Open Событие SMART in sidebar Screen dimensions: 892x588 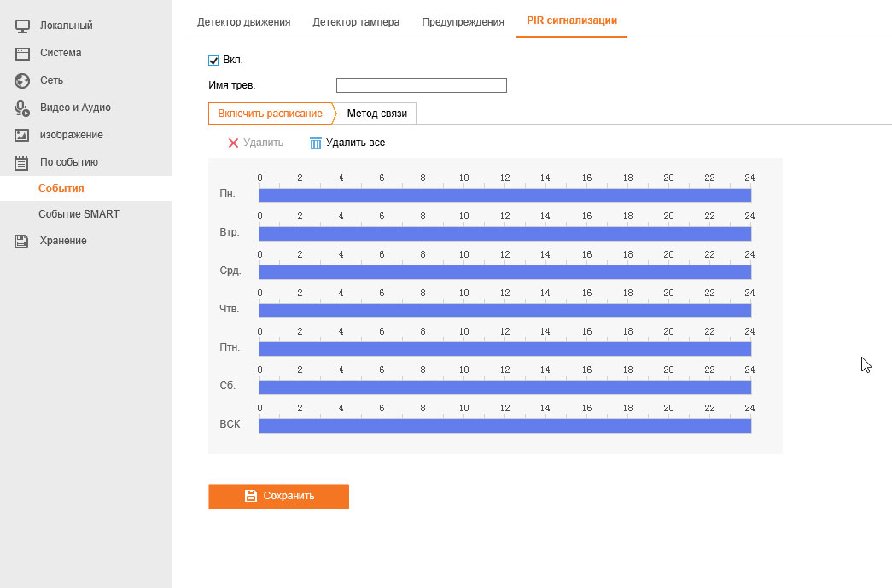79,214
